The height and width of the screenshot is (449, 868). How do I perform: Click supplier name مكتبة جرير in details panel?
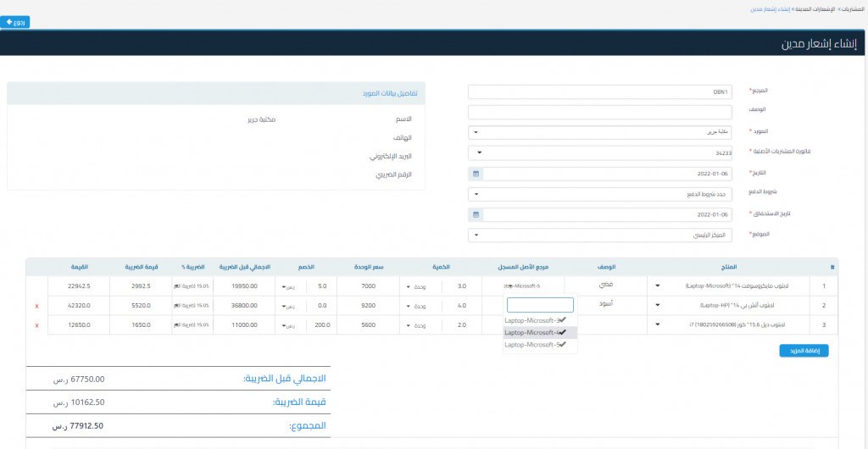(x=262, y=119)
